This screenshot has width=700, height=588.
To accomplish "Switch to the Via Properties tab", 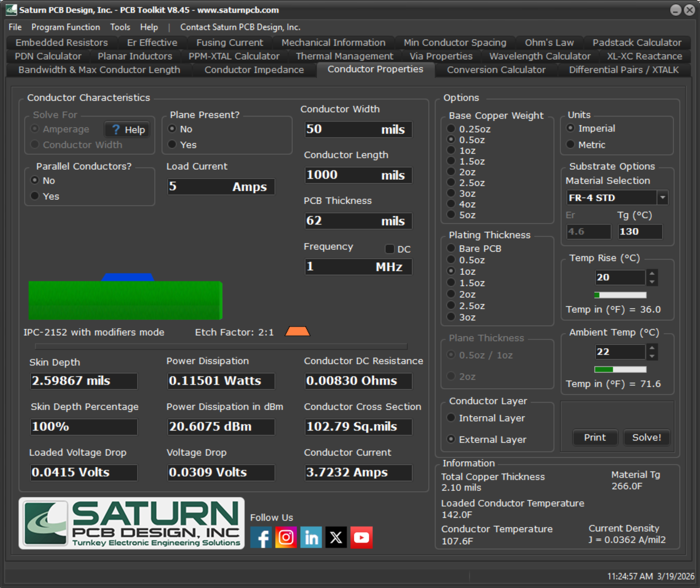I will click(x=441, y=56).
